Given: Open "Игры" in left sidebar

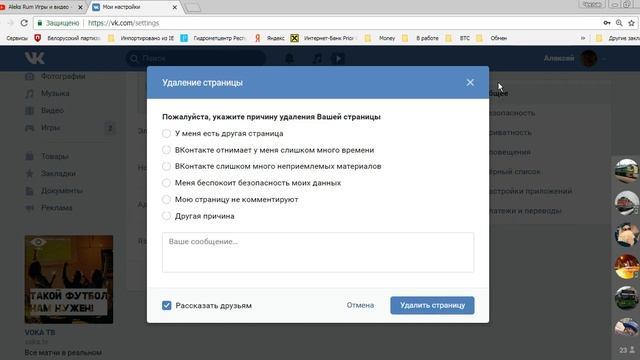Looking at the screenshot, I should [51, 128].
